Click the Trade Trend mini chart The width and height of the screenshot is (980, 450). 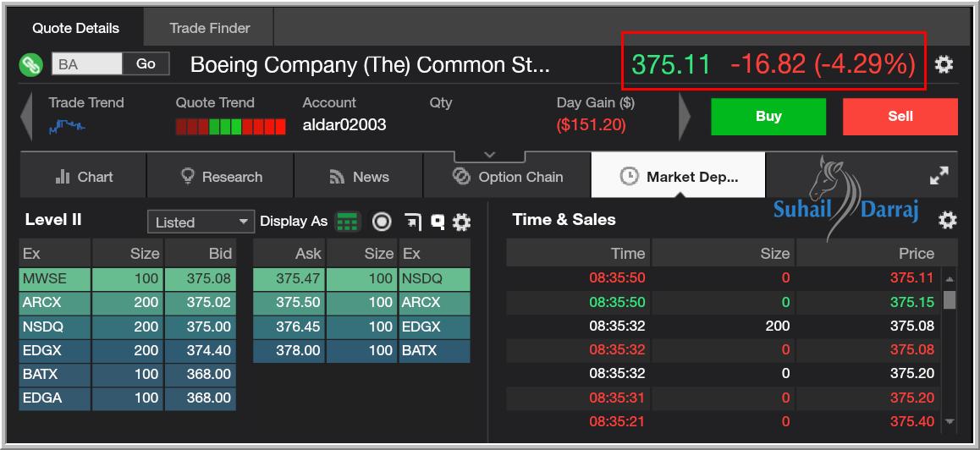(67, 127)
